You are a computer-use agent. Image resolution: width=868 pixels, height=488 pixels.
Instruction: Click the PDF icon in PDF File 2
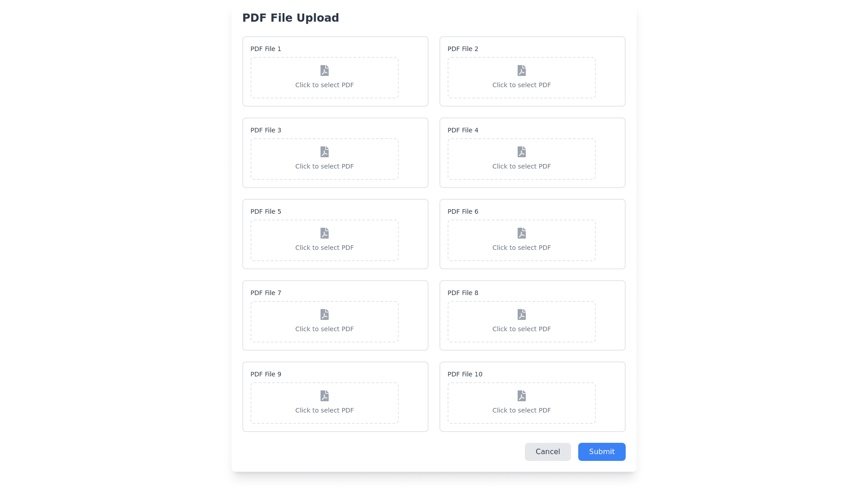tap(522, 70)
